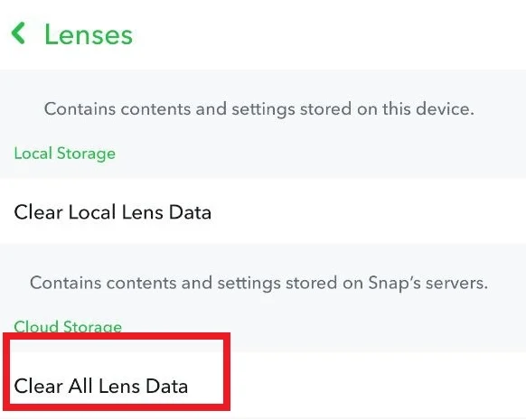The height and width of the screenshot is (420, 526).
Task: Select Clear Local Lens Data option
Action: point(263,212)
